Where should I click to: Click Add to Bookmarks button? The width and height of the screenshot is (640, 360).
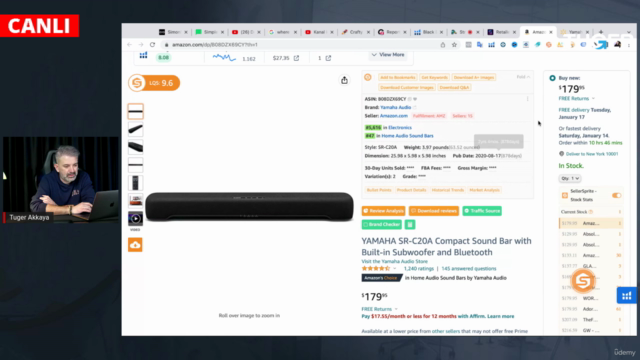click(x=397, y=77)
